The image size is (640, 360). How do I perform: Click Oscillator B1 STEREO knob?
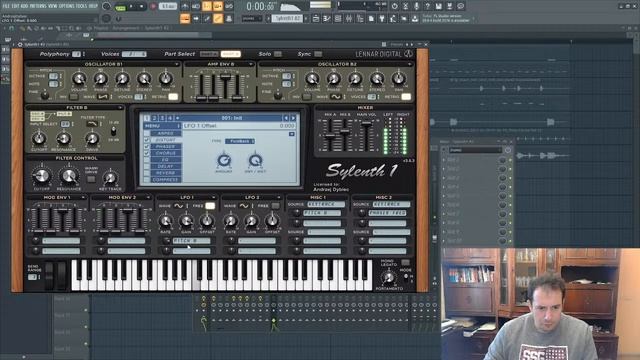pyautogui.click(x=144, y=78)
